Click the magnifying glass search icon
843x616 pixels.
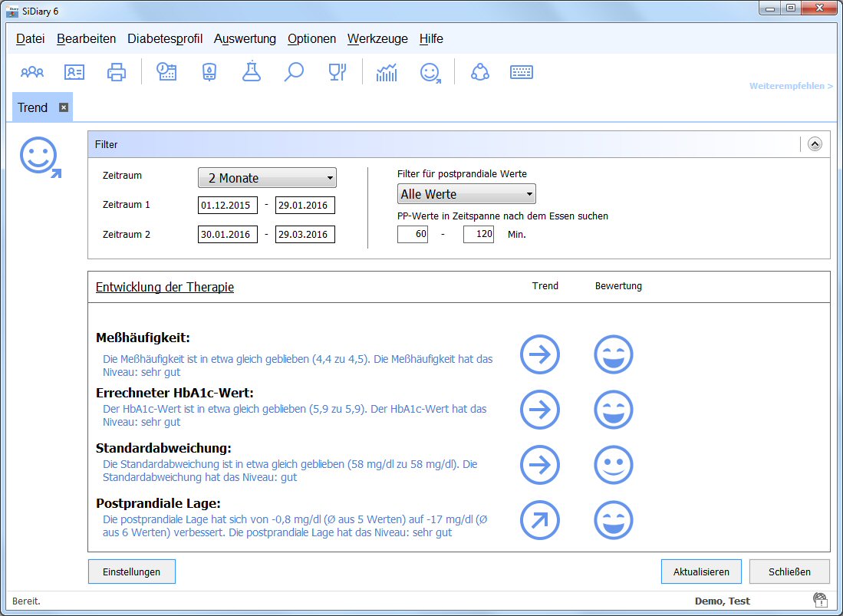tap(294, 72)
